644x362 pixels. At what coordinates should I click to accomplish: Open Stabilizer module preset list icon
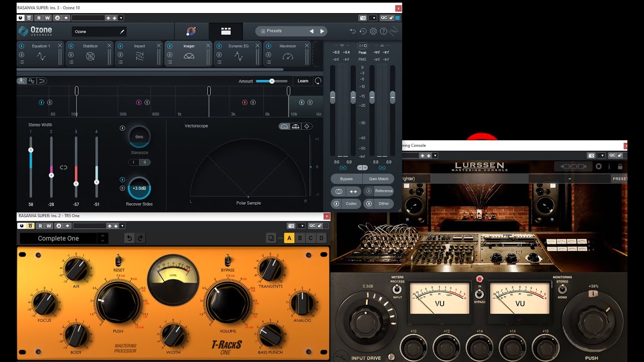tap(71, 62)
